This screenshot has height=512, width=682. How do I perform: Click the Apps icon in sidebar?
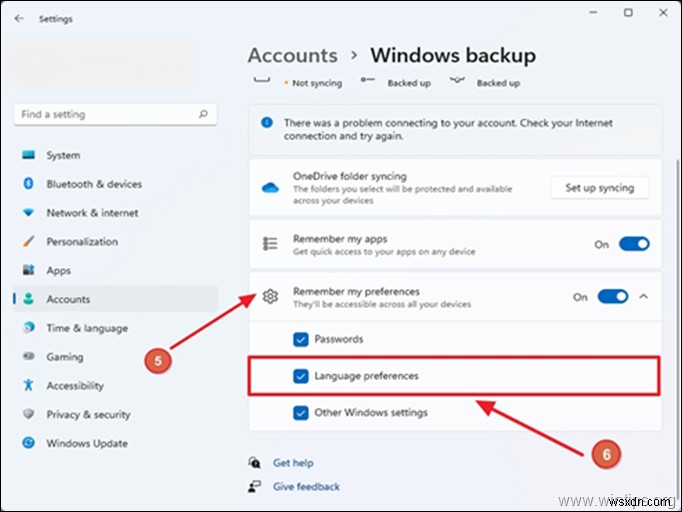29,270
